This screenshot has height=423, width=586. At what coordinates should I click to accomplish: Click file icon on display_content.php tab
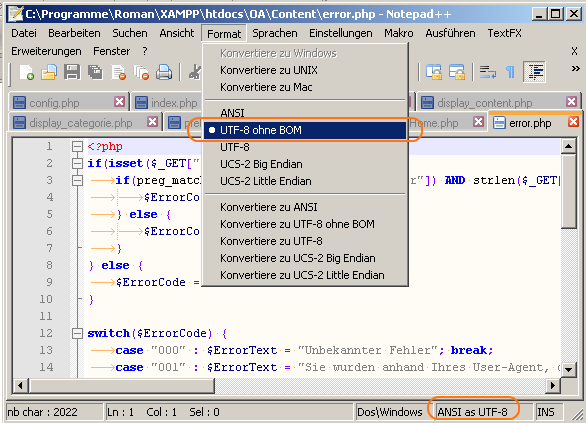pyautogui.click(x=427, y=102)
